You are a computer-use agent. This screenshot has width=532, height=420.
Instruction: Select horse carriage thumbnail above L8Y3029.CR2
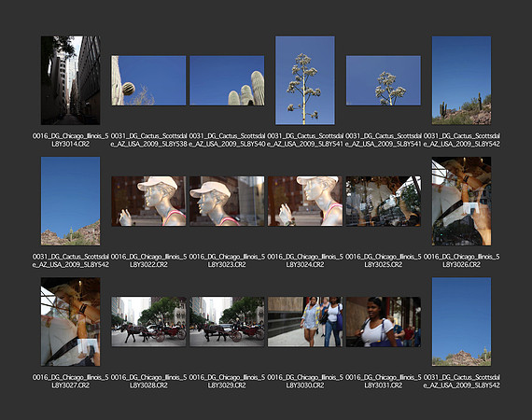(x=227, y=322)
